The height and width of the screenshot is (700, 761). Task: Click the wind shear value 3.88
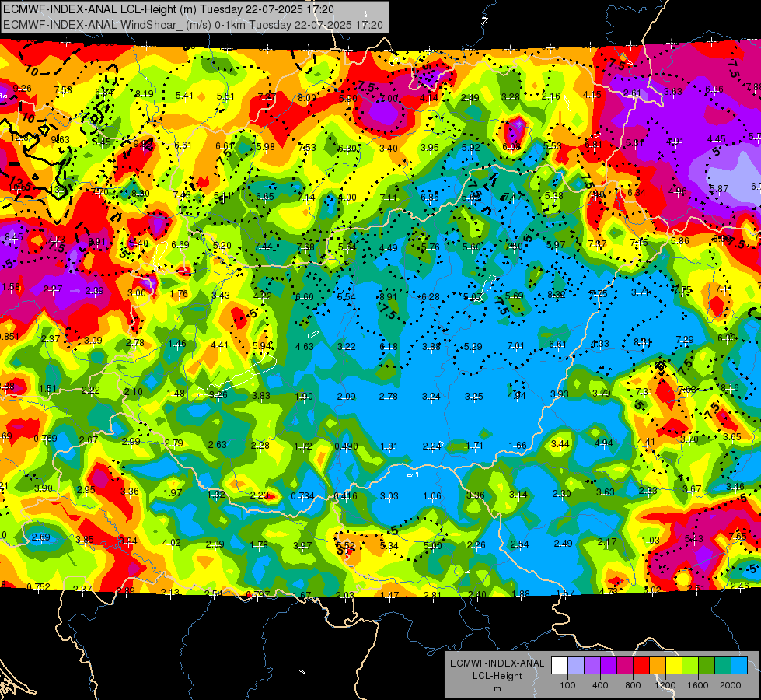coord(431,347)
